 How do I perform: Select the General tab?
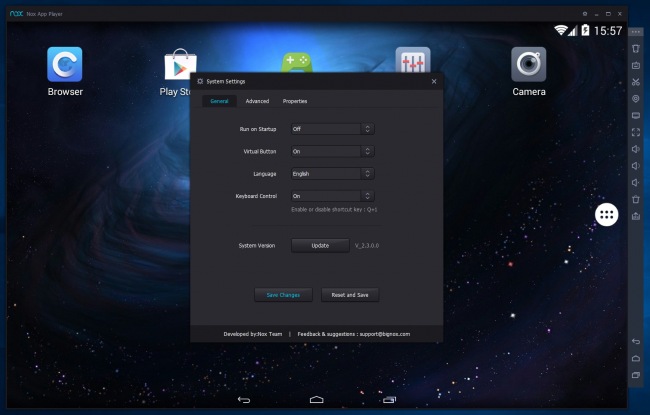(219, 101)
